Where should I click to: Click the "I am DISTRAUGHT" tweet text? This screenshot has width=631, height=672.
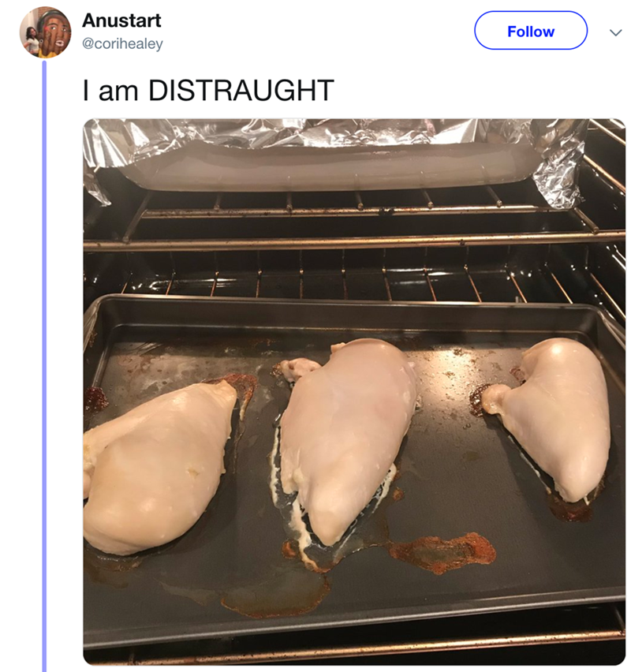tap(208, 91)
